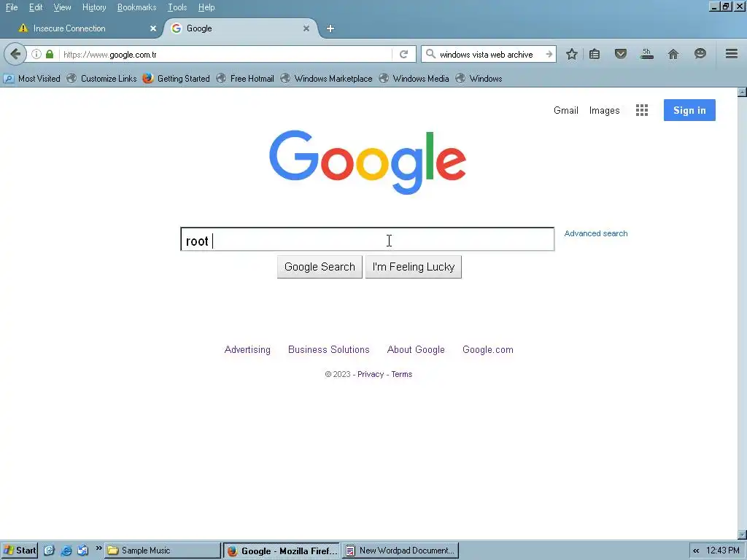Screen dimensions: 747x560
Task: Open the Windows bookmark
Action: coord(479,79)
